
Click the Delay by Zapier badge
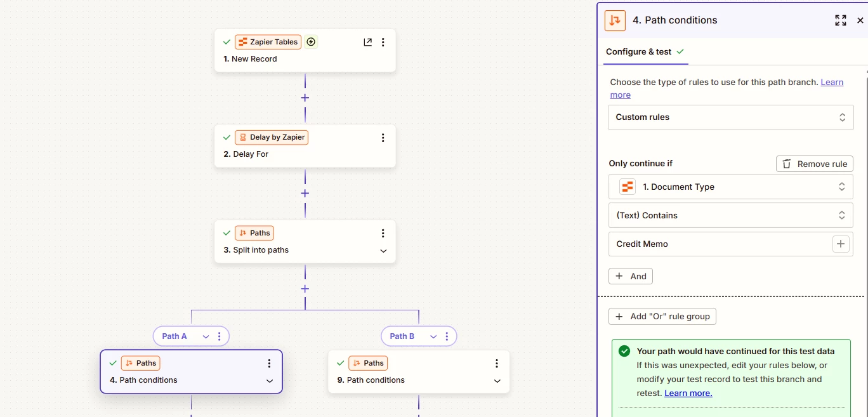click(x=272, y=137)
